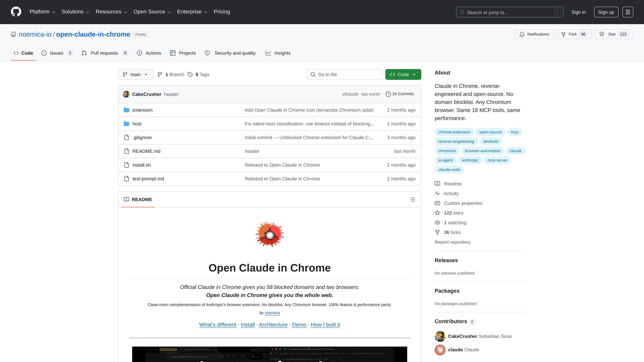
Task: Open the extension folder
Action: pos(142,110)
